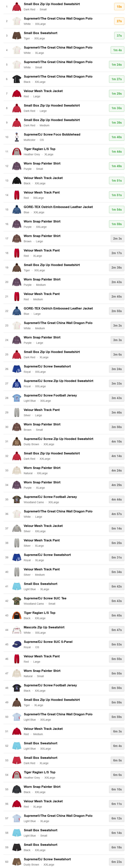The height and width of the screenshot is (868, 128).
Task: Select the Woodland Camo SUC Tee thumbnail
Action: pyautogui.click(x=17, y=601)
